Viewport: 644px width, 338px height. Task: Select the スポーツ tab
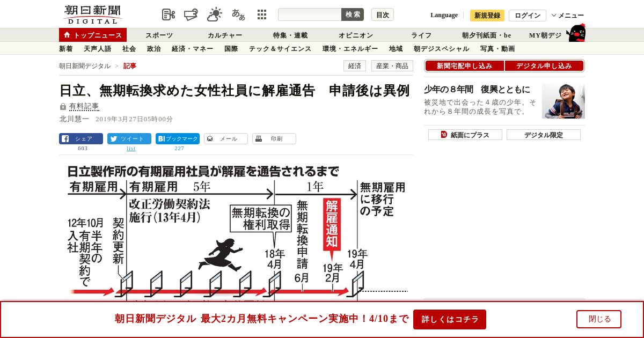(x=159, y=35)
